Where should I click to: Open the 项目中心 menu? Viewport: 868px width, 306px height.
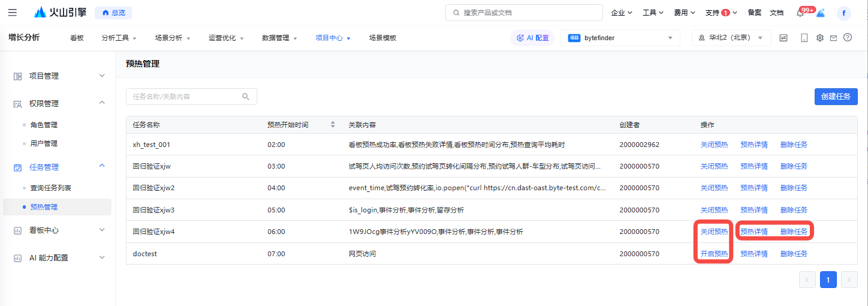coord(333,38)
